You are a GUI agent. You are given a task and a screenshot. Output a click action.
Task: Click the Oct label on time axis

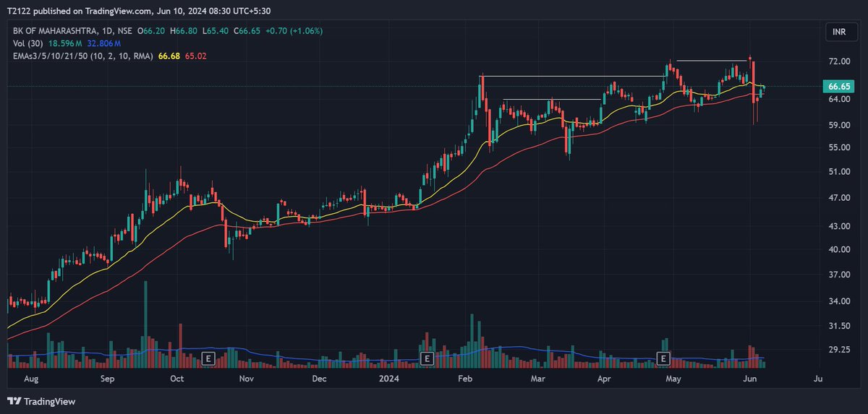[176, 379]
